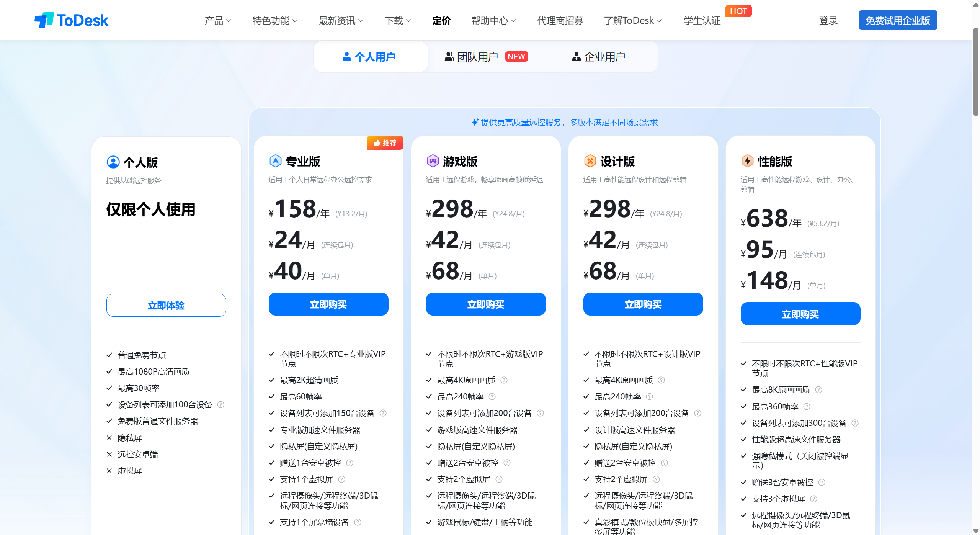This screenshot has width=980, height=535.
Task: Click 立即购买 for 专业版
Action: click(328, 304)
